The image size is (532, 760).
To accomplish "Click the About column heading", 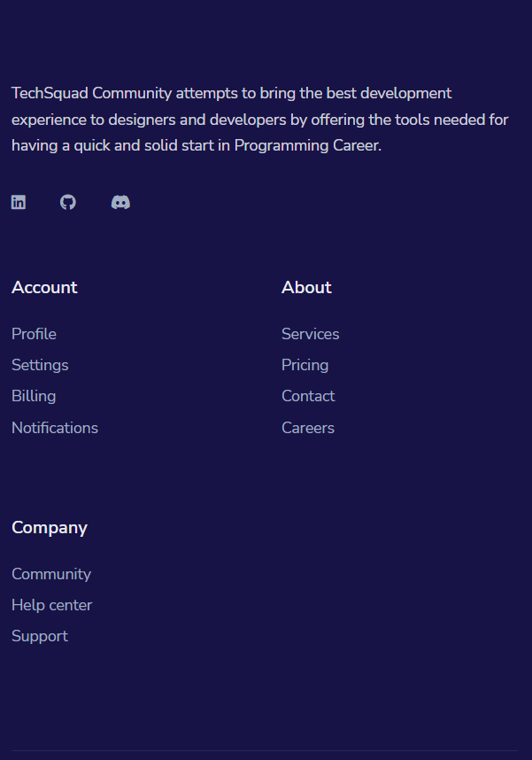I will pyautogui.click(x=306, y=287).
